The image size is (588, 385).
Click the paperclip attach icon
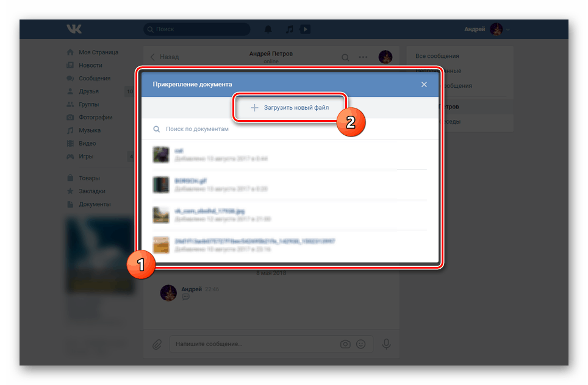(157, 344)
